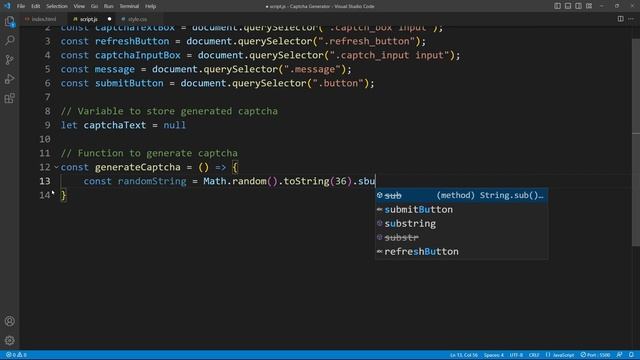This screenshot has height=360, width=640.
Task: Open the Terminal menu
Action: click(129, 6)
